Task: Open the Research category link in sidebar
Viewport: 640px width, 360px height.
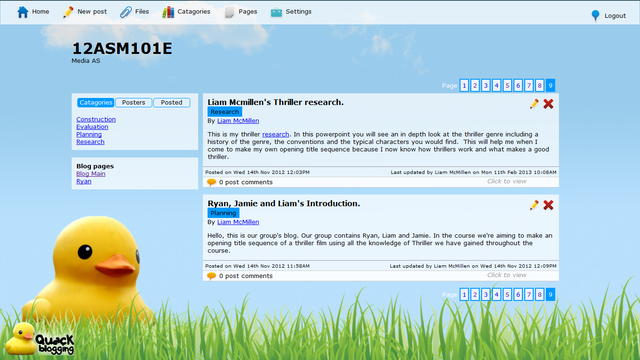Action: (x=90, y=142)
